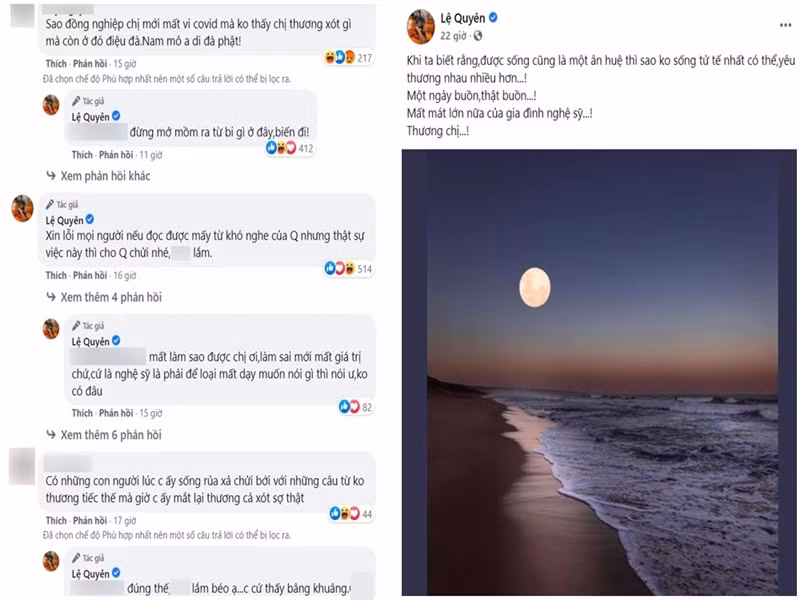This screenshot has height=600, width=800.
Task: Click the verified badge in the post header
Action: (x=491, y=18)
